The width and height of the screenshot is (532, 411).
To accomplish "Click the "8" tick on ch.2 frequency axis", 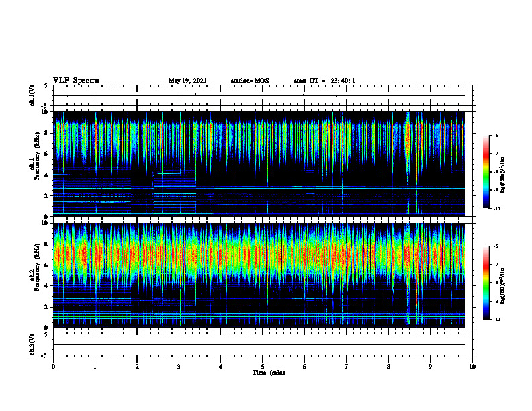I will click(x=47, y=244).
